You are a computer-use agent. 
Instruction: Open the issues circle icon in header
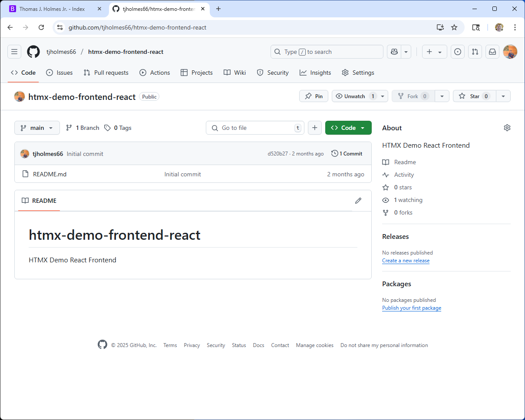(457, 52)
